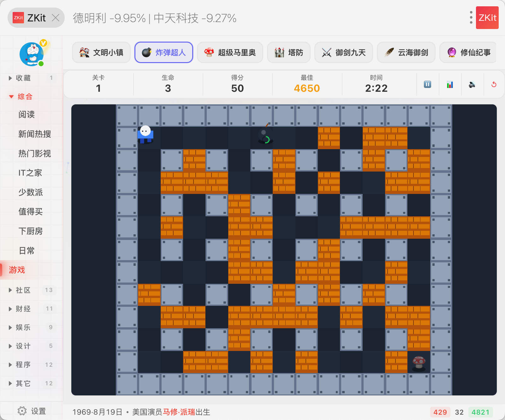
Task: Click the red mushroom enemy
Action: click(x=419, y=363)
